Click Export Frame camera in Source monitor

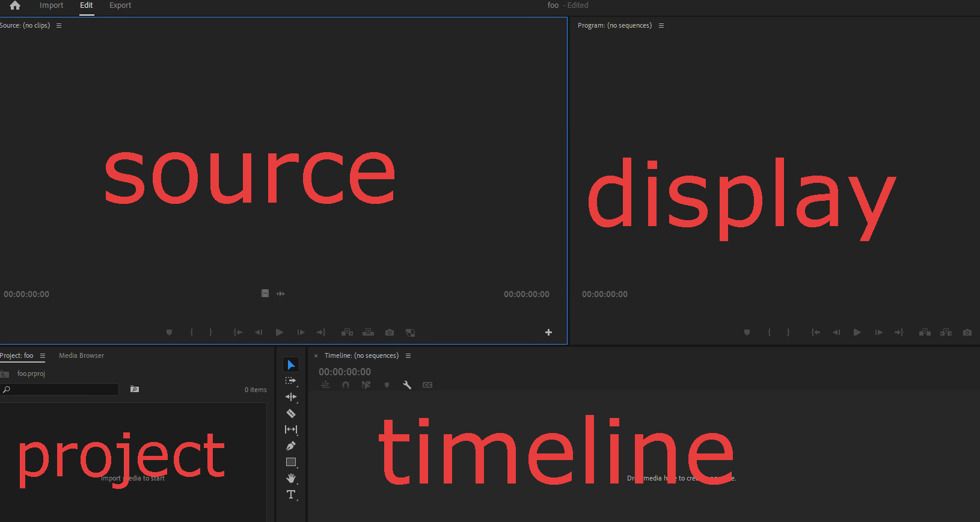[x=390, y=333]
